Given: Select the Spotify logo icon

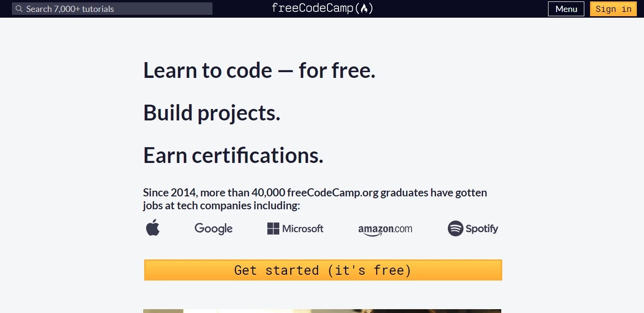Looking at the screenshot, I should tap(473, 228).
